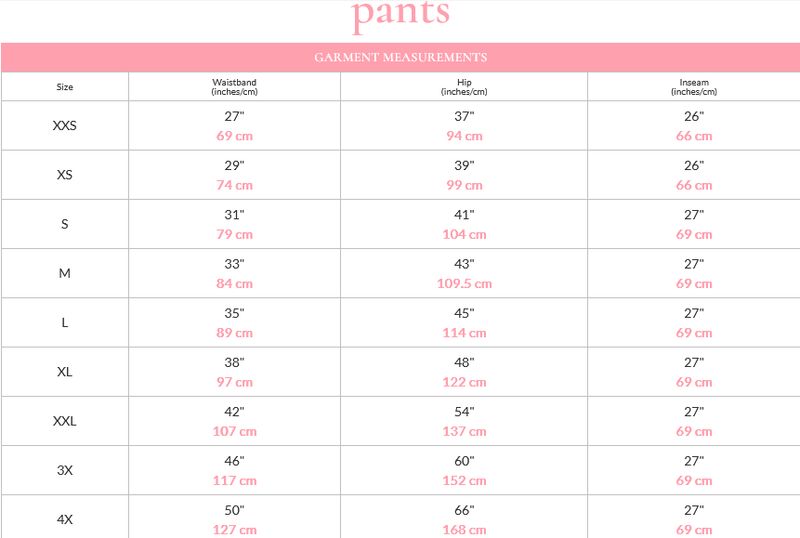800x538 pixels.
Task: Select the 4X size row label
Action: (x=65, y=520)
